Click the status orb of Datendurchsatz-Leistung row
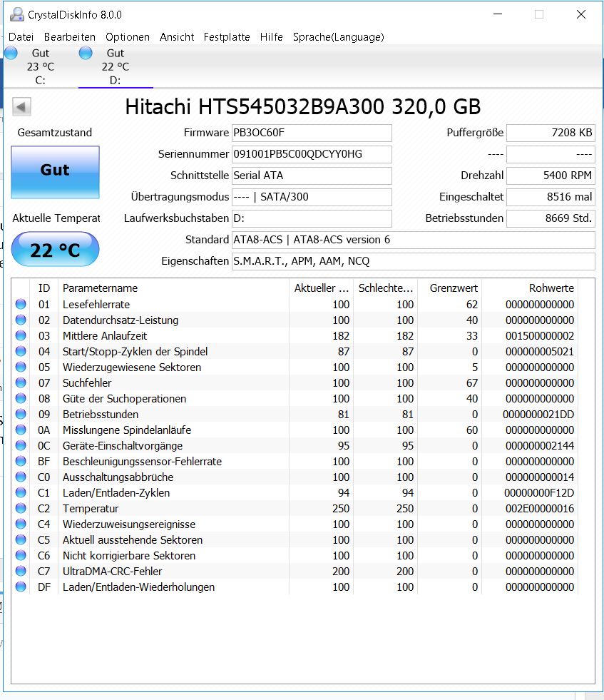Screen dimensions: 604x700 21,320
